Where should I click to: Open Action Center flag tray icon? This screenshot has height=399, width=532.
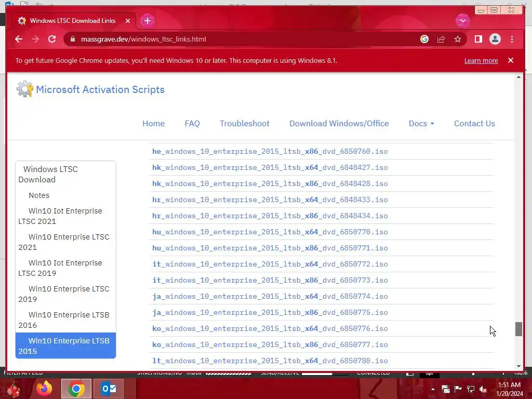(458, 389)
